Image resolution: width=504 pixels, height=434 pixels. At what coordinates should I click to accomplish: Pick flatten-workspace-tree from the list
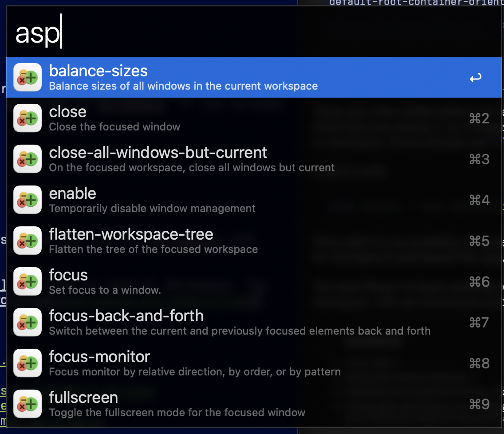(131, 234)
